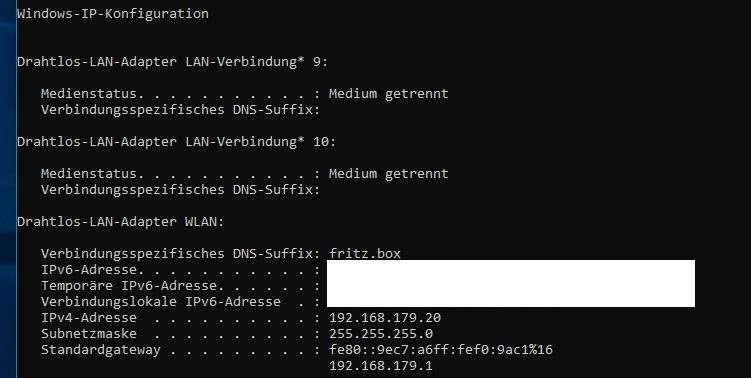
Task: Click Medium getrennt under LAN-Verbindung* 9
Action: tap(388, 93)
